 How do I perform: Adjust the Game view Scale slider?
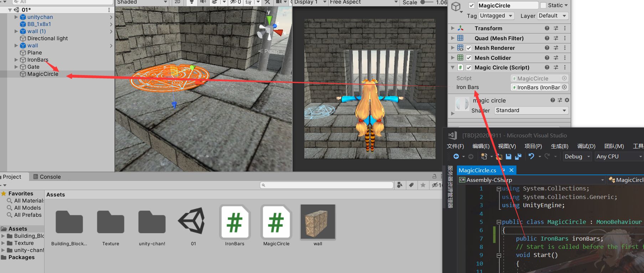pos(427,2)
